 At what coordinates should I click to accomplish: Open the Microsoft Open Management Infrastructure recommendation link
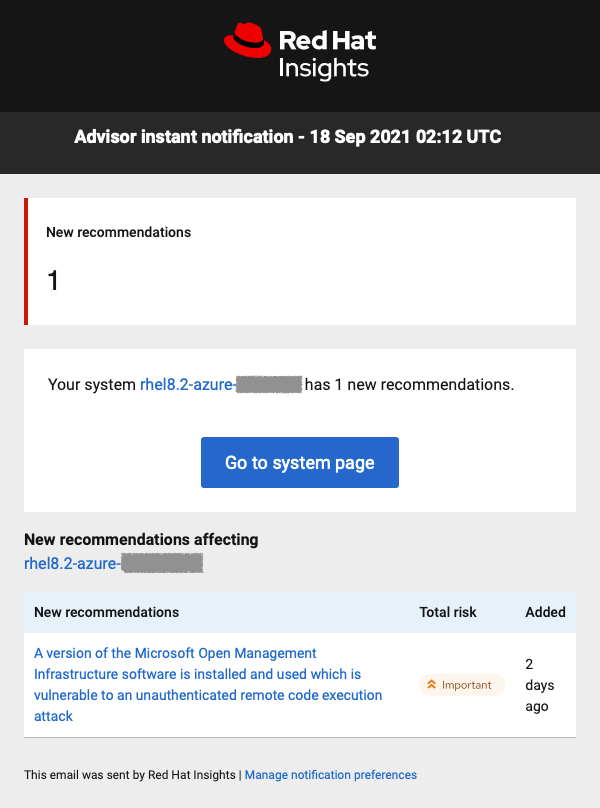[x=208, y=685]
